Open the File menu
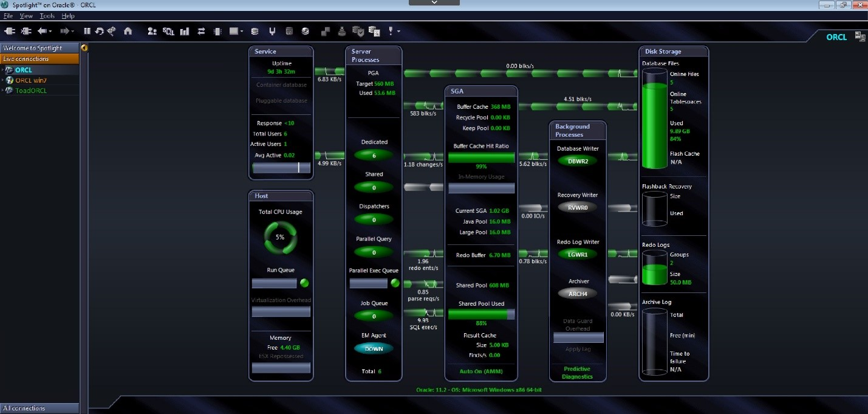 click(x=8, y=16)
